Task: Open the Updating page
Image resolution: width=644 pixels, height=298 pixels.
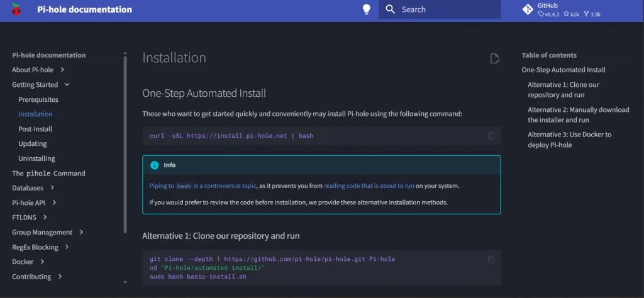Action: (x=33, y=144)
